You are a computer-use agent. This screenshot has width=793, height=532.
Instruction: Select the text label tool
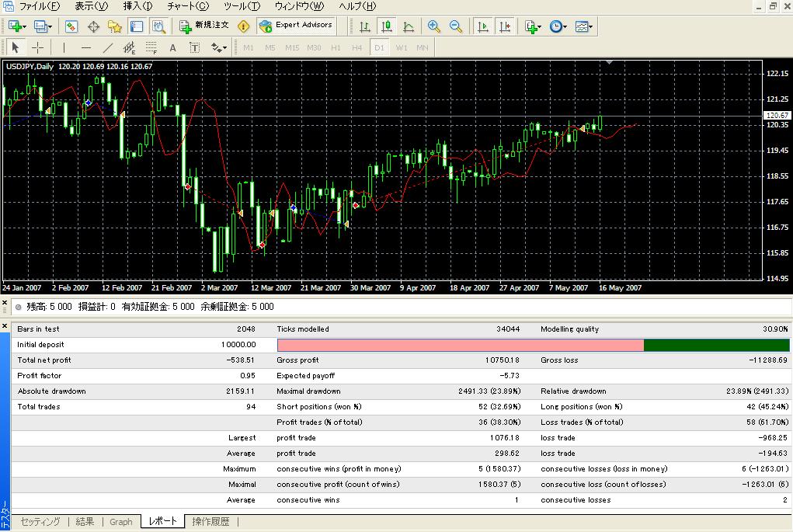tap(195, 47)
